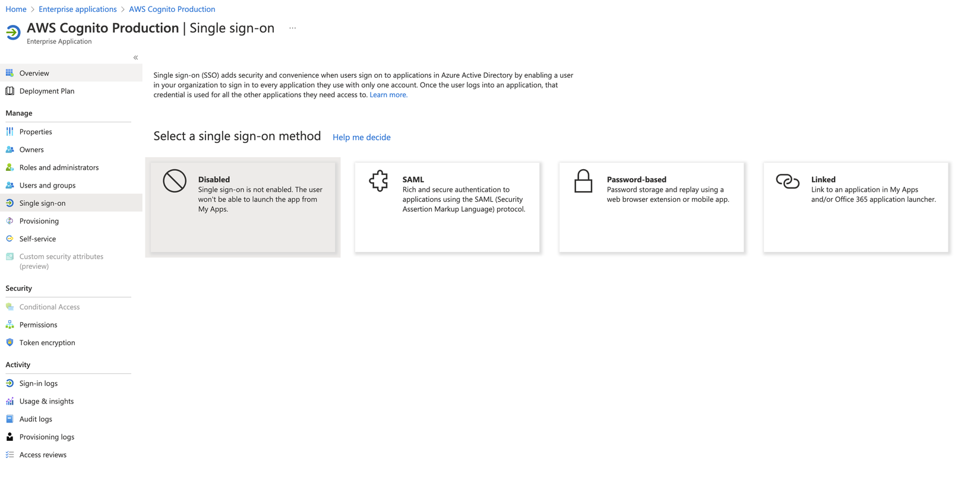The width and height of the screenshot is (980, 480).
Task: Click the Audit logs icon
Action: (10, 419)
